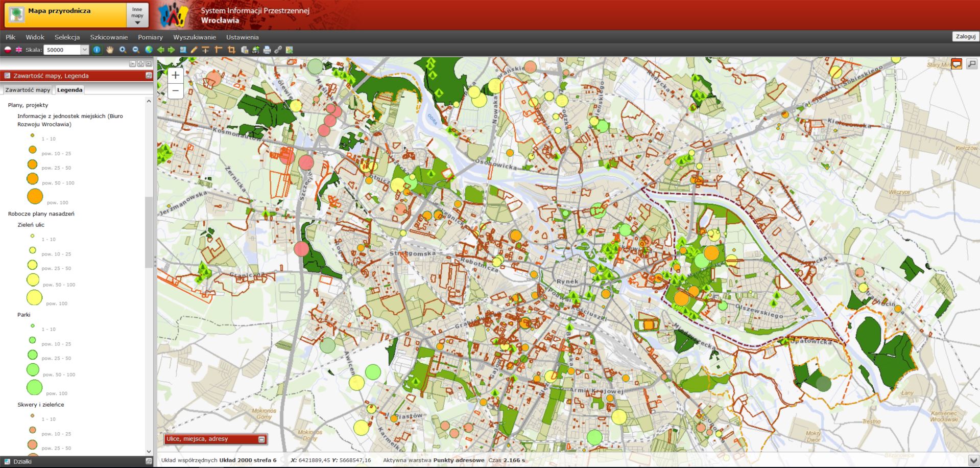Expand the Działki panel

point(149,461)
